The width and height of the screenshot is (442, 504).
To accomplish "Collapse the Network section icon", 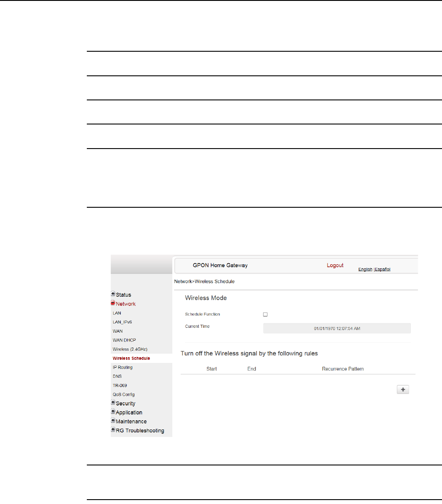I will (113, 303).
